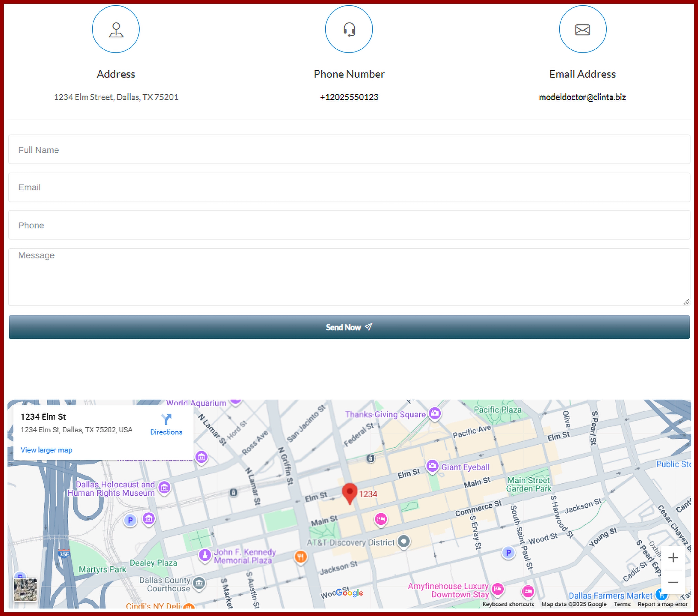
Task: Click the modeldoctor@clinta.biz email link
Action: click(x=582, y=97)
